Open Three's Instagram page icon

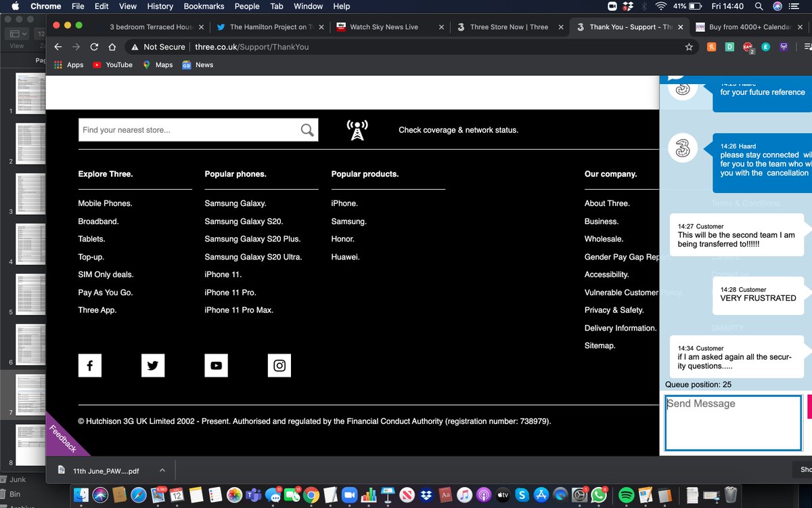[279, 366]
